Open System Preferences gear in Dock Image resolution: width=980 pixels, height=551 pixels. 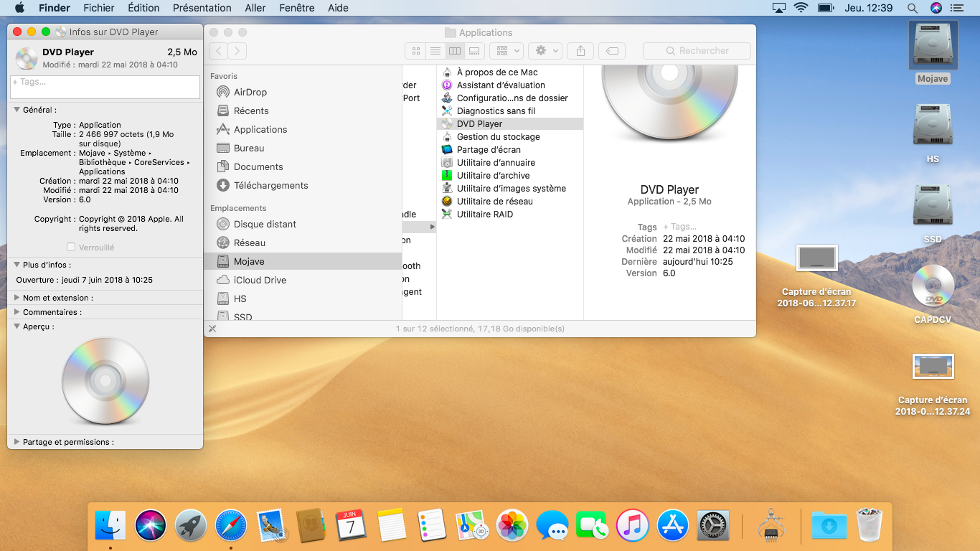pyautogui.click(x=713, y=526)
